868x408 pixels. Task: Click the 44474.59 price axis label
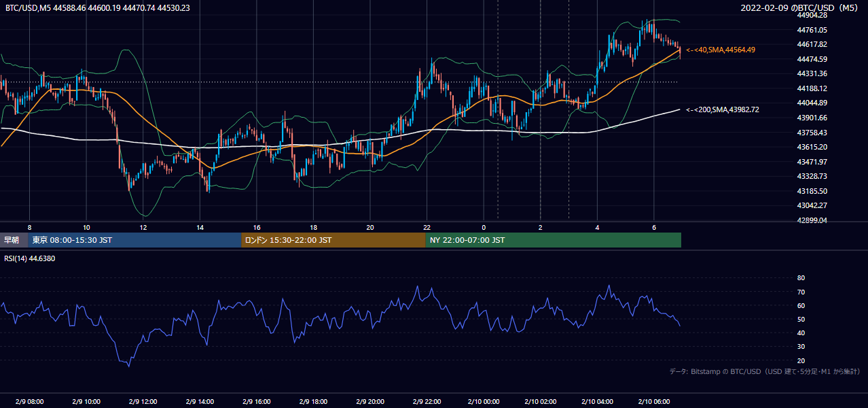coord(812,59)
